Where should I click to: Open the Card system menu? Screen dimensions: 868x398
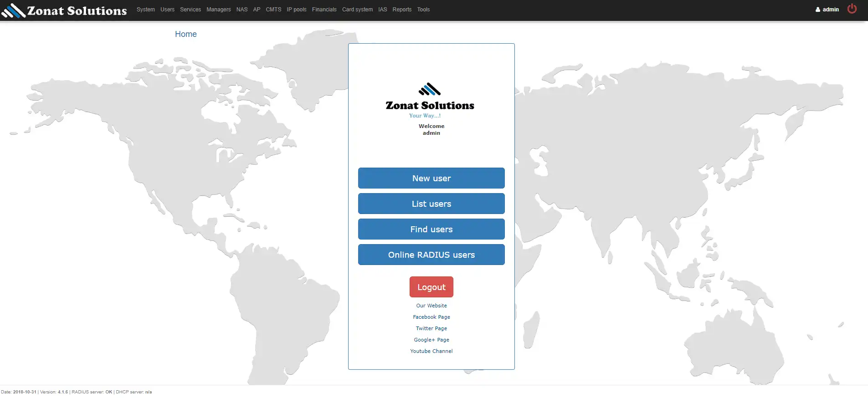tap(357, 10)
